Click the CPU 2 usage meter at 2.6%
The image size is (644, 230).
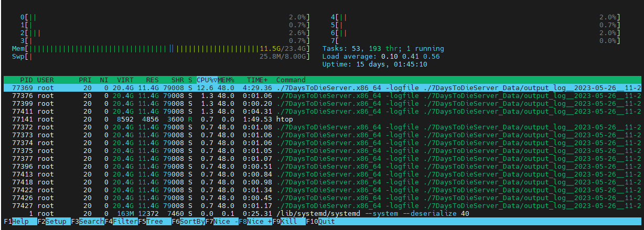click(x=165, y=32)
